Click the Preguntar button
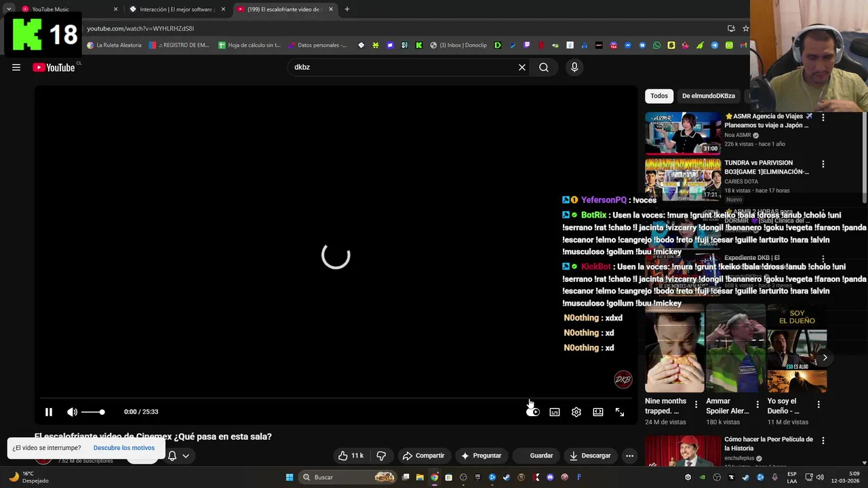This screenshot has height=488, width=868. (481, 455)
